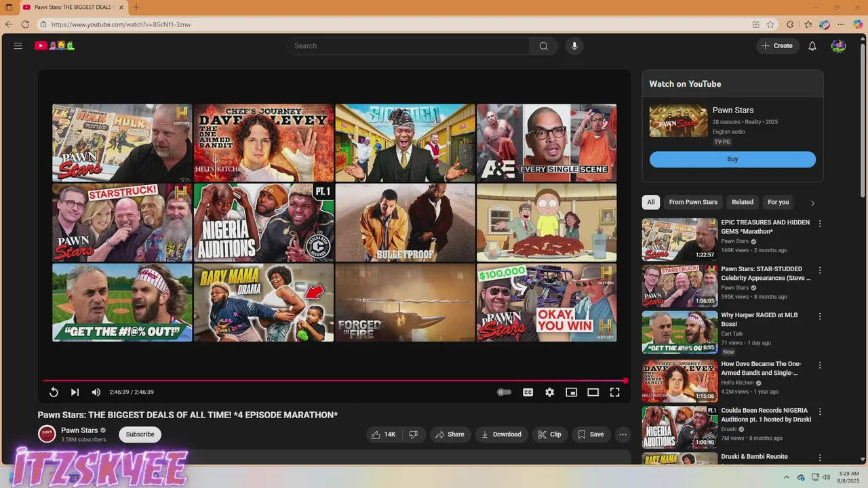Click A&E Every Single Scene thumbnail
The height and width of the screenshot is (488, 868).
click(x=547, y=142)
